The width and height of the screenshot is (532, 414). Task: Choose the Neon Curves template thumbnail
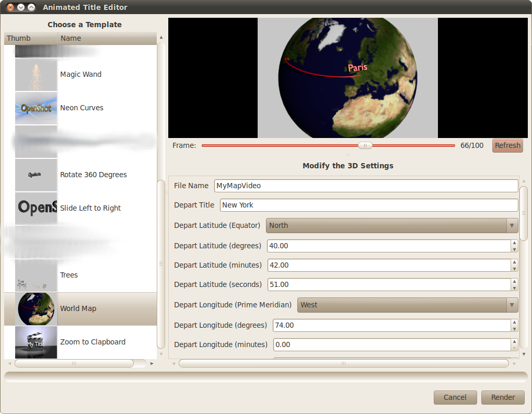click(36, 108)
